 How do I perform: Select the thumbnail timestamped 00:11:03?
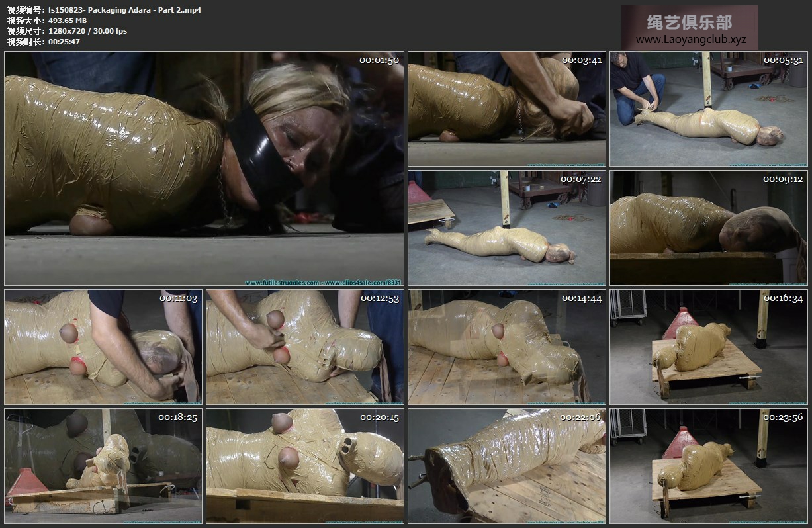click(103, 347)
